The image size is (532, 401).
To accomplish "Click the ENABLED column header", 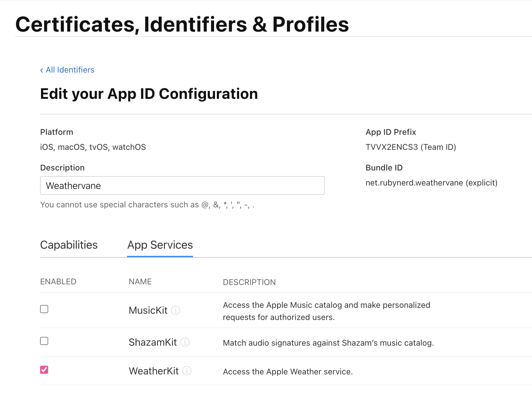I will tap(58, 282).
